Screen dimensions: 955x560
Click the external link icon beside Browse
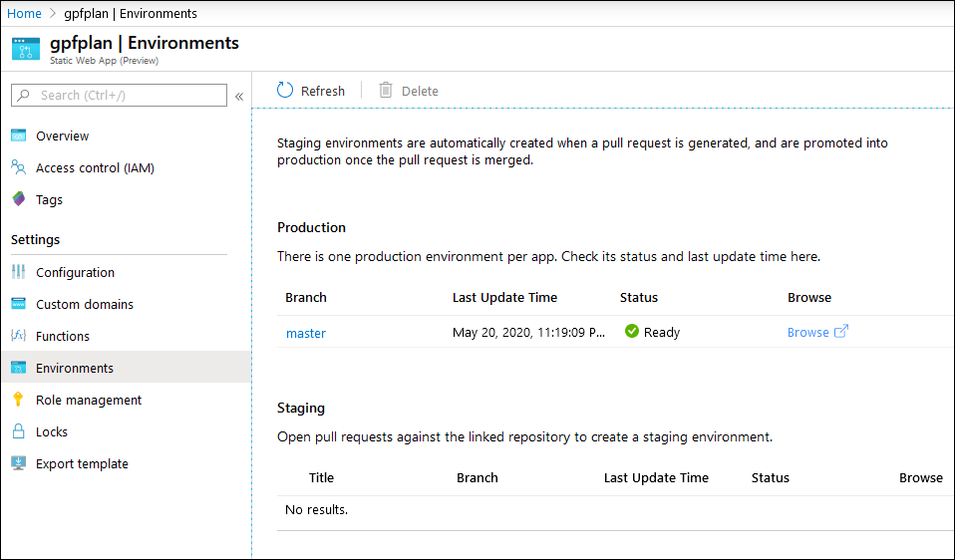841,332
